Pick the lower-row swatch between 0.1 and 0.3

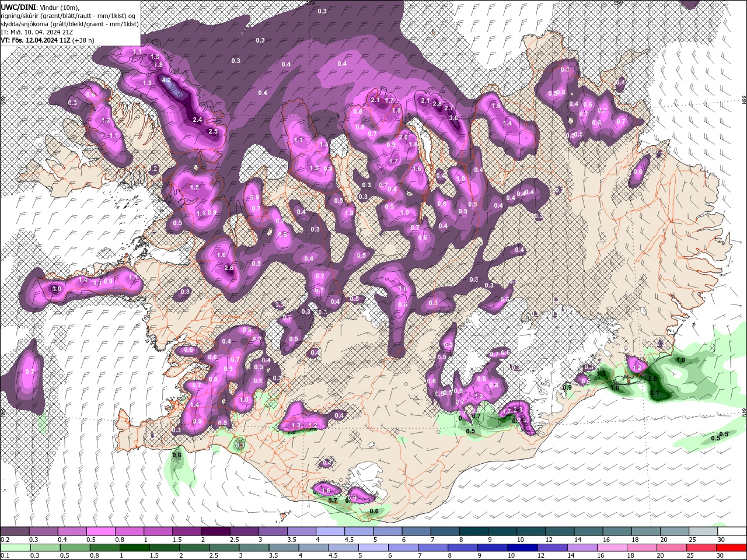(x=15, y=548)
